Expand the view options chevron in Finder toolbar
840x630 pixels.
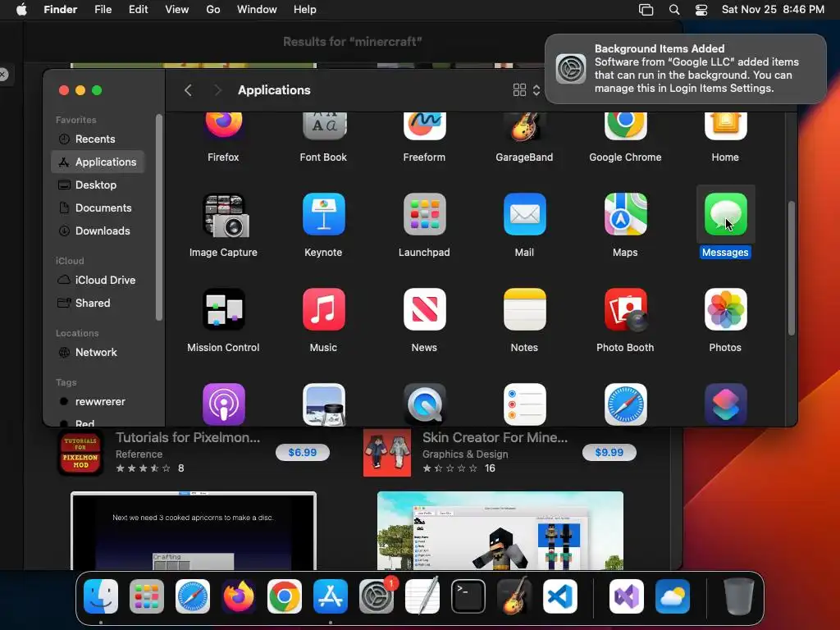click(536, 90)
